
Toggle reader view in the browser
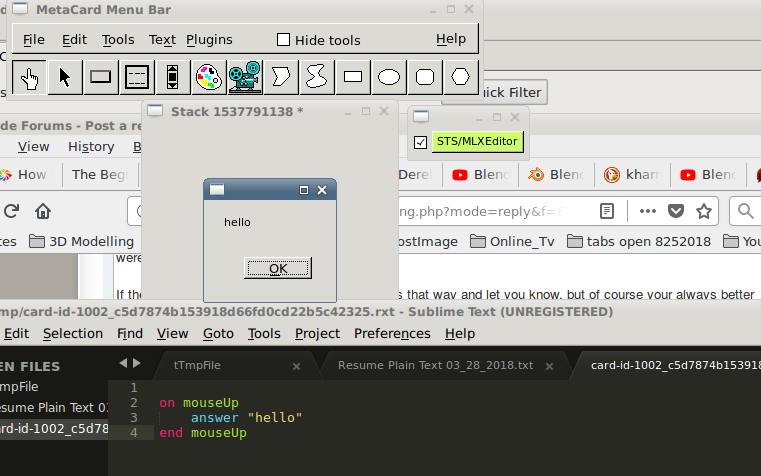(607, 211)
